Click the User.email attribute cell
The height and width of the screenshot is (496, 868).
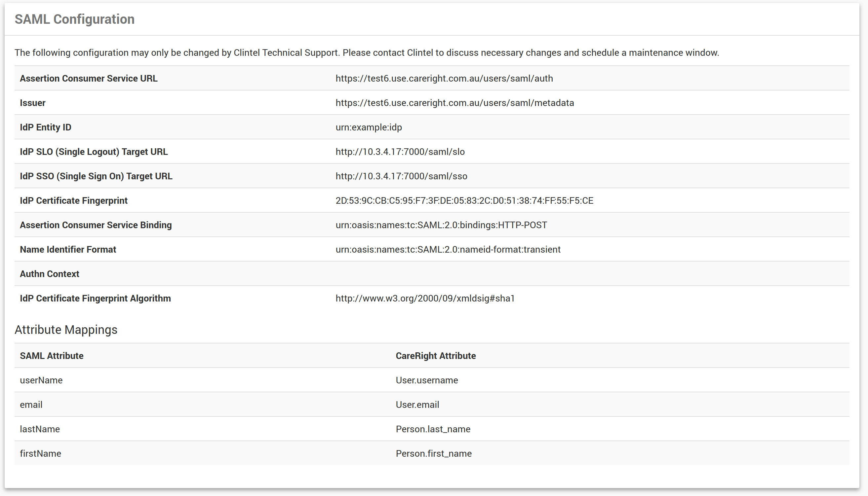click(417, 405)
